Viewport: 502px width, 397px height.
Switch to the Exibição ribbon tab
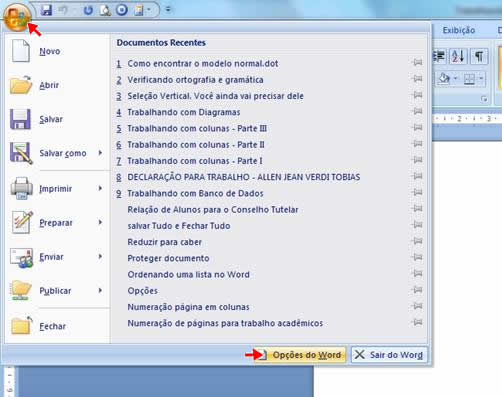pyautogui.click(x=459, y=30)
